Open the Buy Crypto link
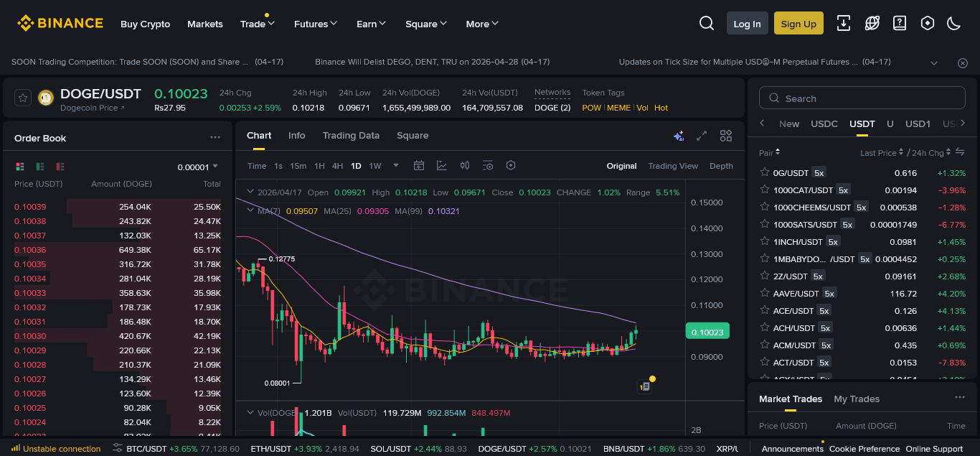This screenshot has height=456, width=980. click(146, 24)
